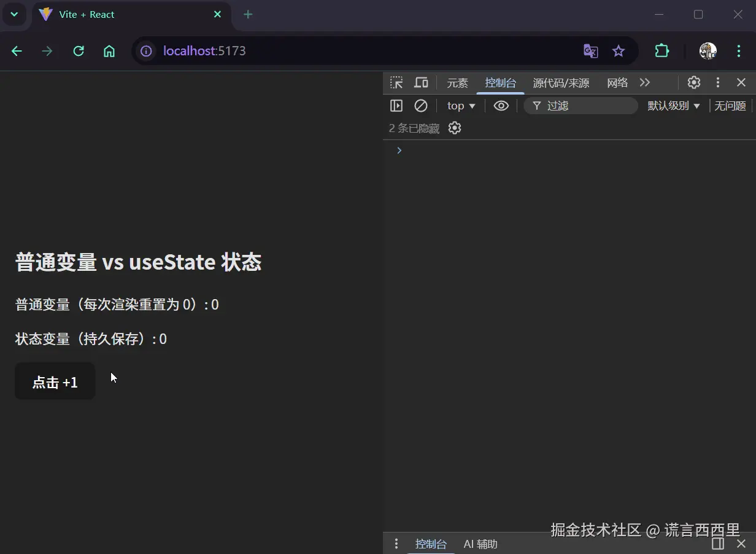756x554 pixels.
Task: Bookmark the page via the star icon
Action: click(x=619, y=51)
